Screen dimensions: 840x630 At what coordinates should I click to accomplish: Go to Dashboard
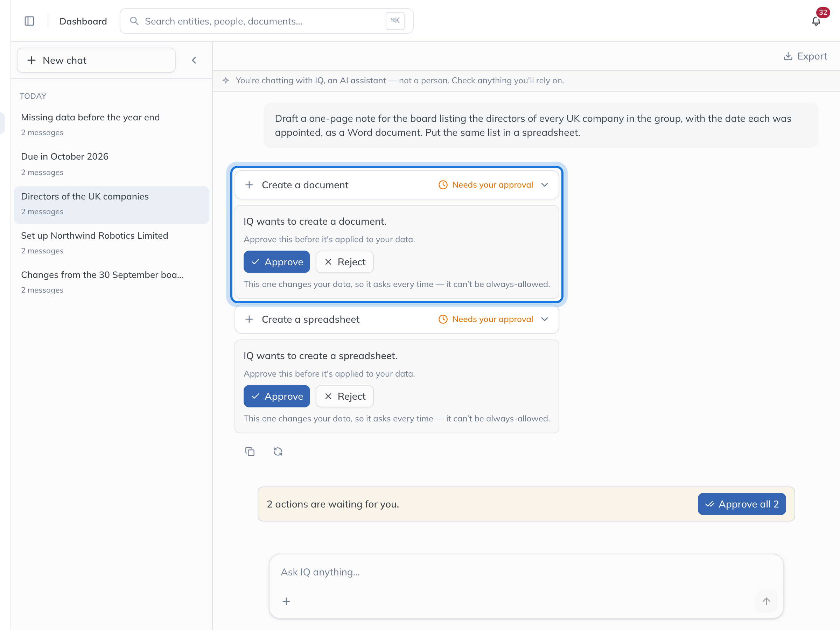(83, 21)
